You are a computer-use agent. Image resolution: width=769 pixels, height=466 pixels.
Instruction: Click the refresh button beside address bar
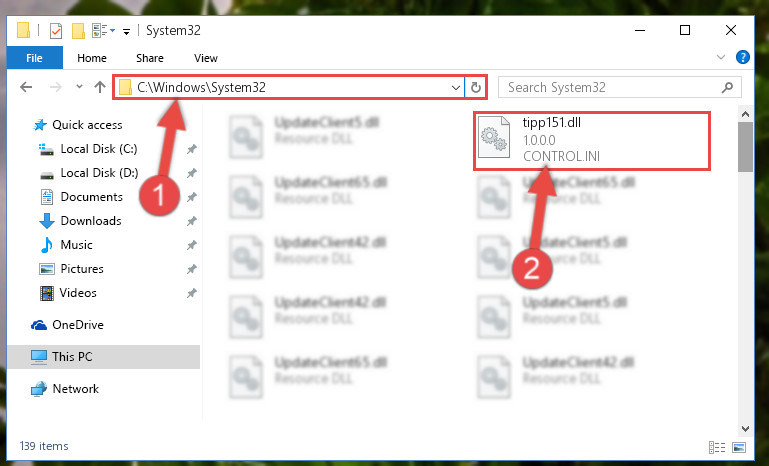pyautogui.click(x=475, y=87)
